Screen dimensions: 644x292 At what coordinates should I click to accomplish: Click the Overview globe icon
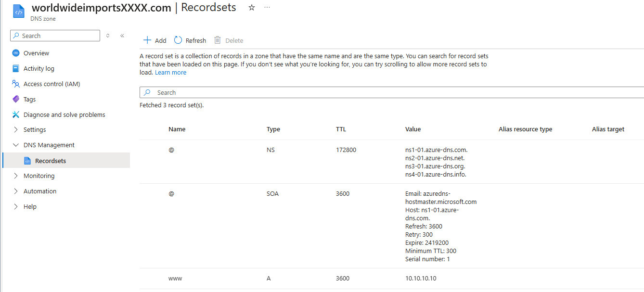coord(16,53)
